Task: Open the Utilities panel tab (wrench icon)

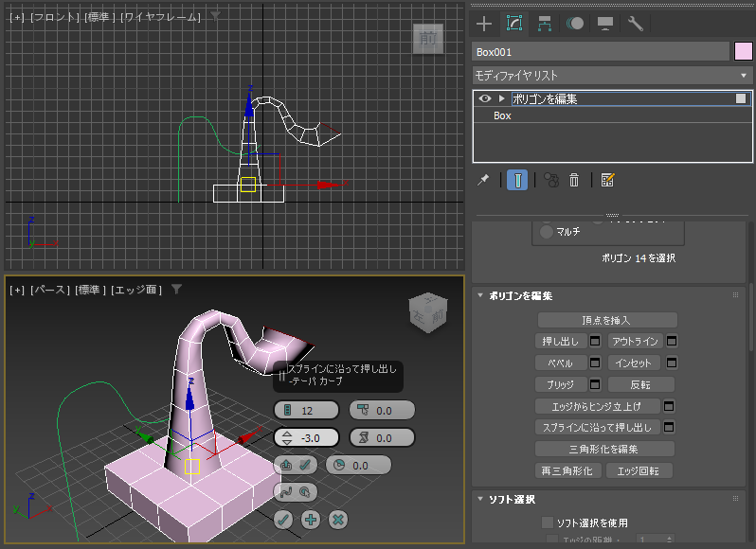Action: (x=635, y=23)
